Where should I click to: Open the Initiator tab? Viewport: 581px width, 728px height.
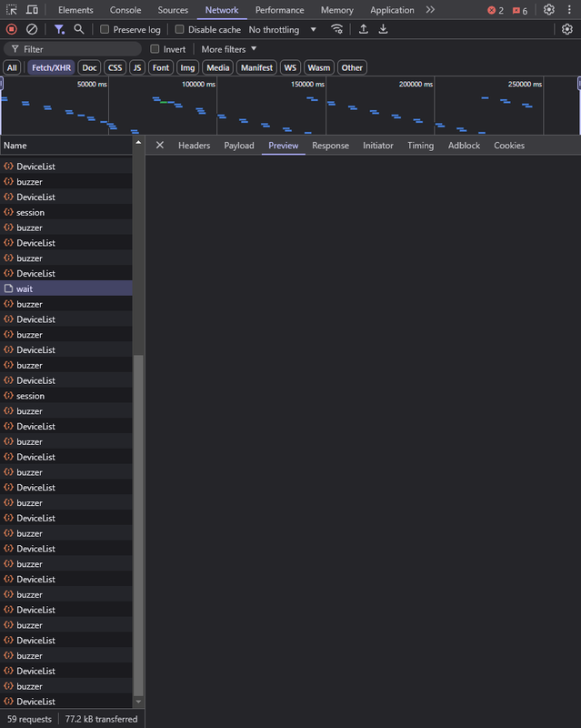click(377, 146)
